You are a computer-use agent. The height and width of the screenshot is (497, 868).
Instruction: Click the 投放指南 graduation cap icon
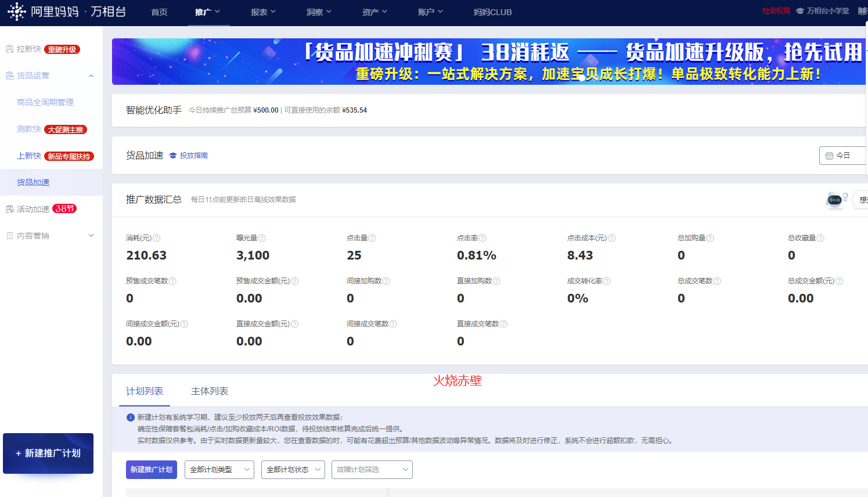coord(173,156)
